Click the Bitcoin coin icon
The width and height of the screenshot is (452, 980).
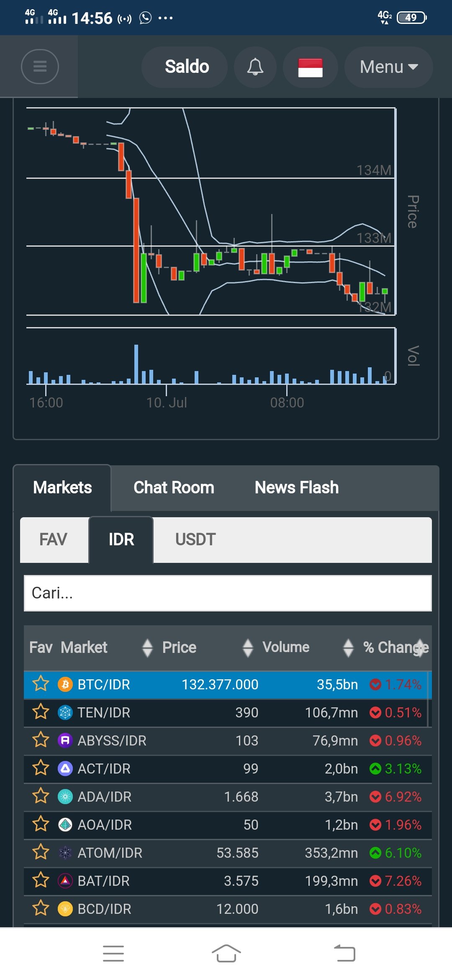pos(65,684)
